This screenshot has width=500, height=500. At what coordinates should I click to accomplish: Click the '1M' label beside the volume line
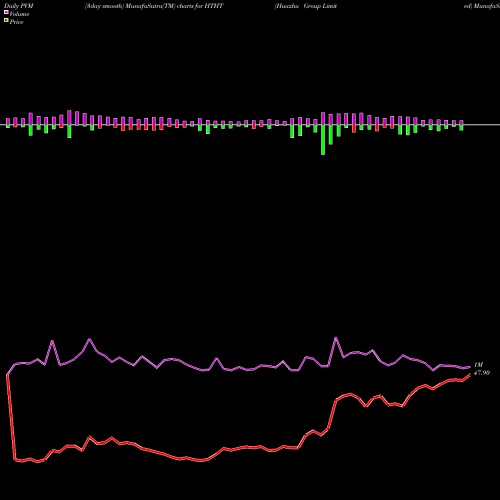(x=478, y=365)
